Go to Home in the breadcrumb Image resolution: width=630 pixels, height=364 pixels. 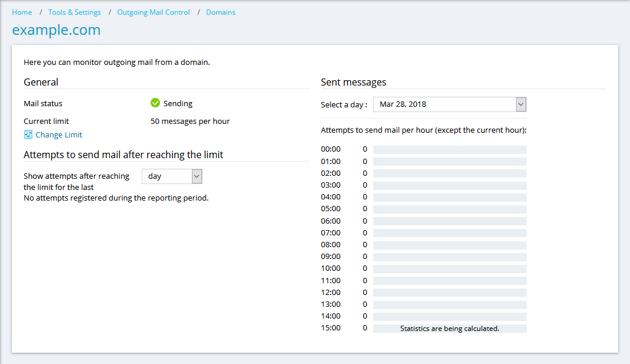[x=22, y=12]
